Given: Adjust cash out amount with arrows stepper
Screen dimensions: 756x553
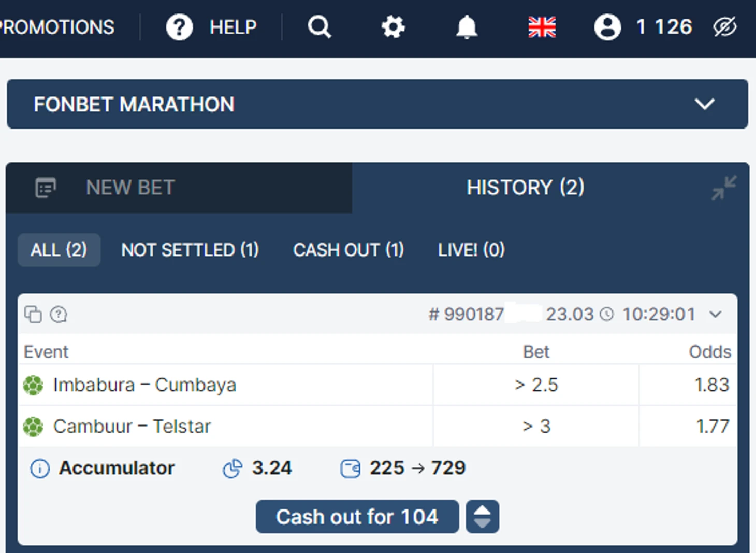Looking at the screenshot, I should tap(482, 517).
